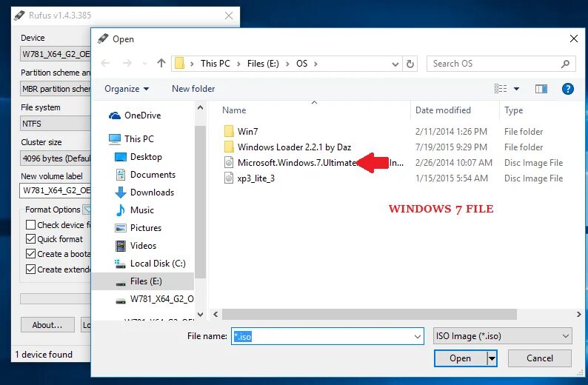Refresh the OS folder listing
This screenshot has width=588, height=385.
pos(410,64)
